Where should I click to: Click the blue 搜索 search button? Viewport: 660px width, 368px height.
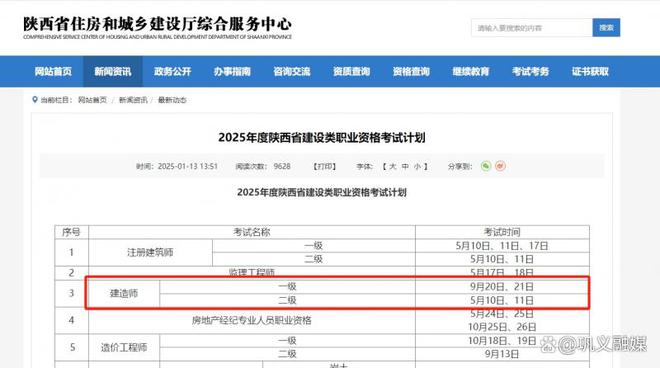606,28
